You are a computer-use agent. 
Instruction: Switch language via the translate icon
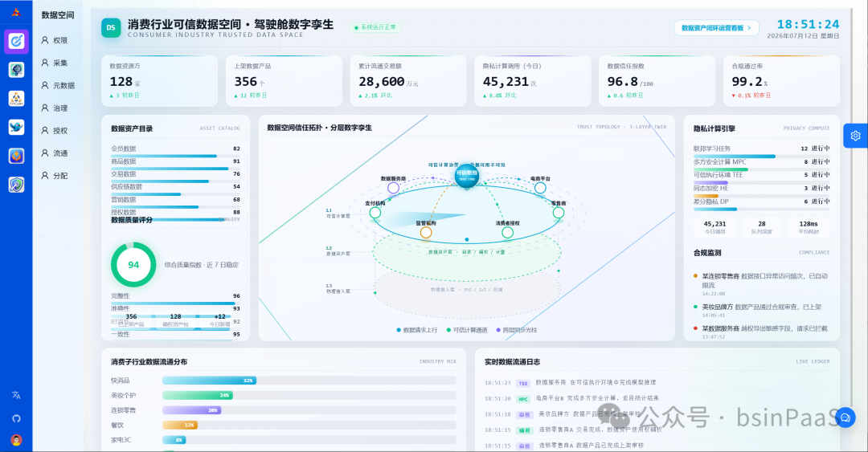(x=16, y=395)
